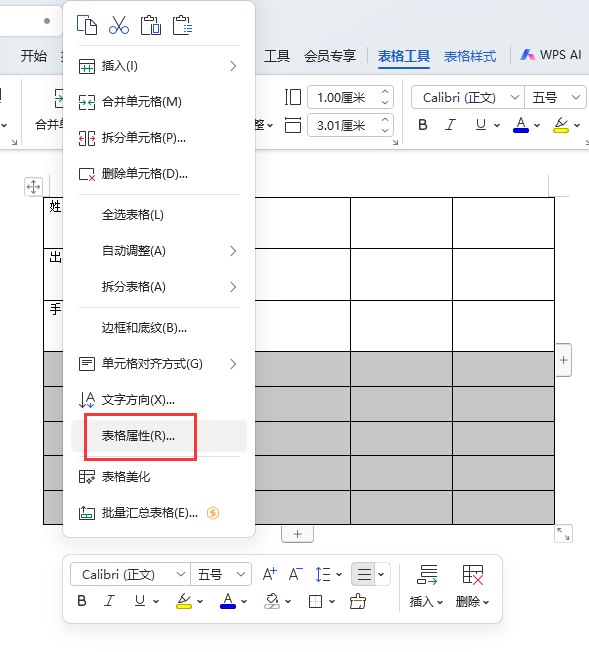The height and width of the screenshot is (652, 589).
Task: Click the add row plus button below table
Action: click(297, 534)
